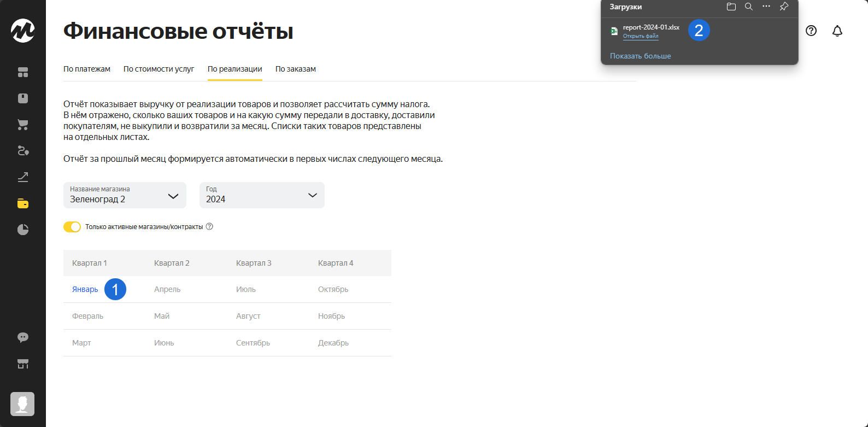
Task: Click the Квартал 1 column header
Action: [x=90, y=263]
